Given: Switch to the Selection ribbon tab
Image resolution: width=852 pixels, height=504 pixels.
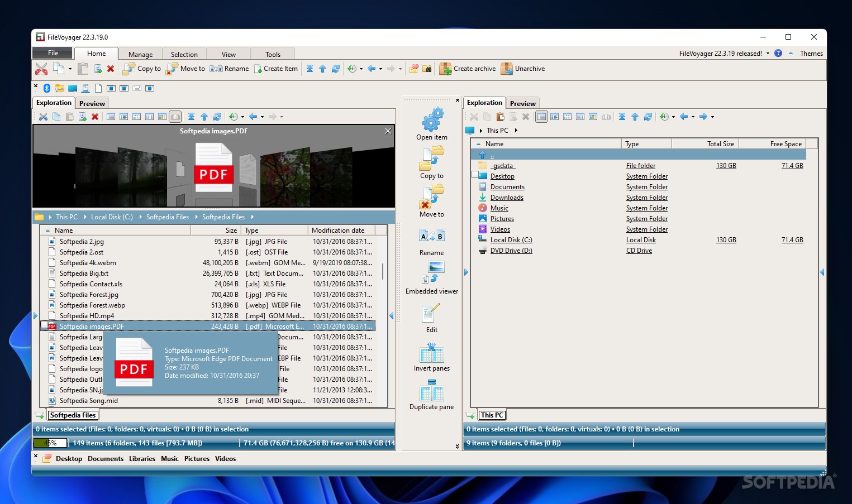Looking at the screenshot, I should click(184, 54).
